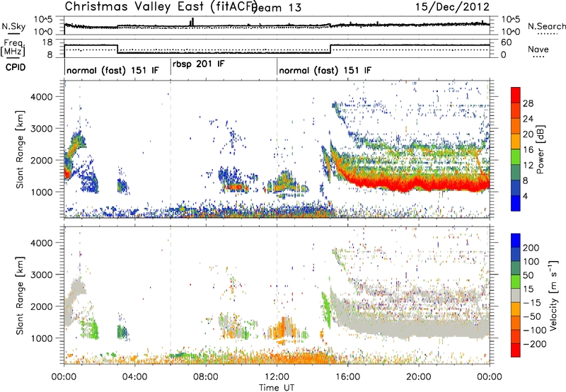Click Slant Range [km] label of power panel
The image size is (566, 392).
[x=20, y=149]
